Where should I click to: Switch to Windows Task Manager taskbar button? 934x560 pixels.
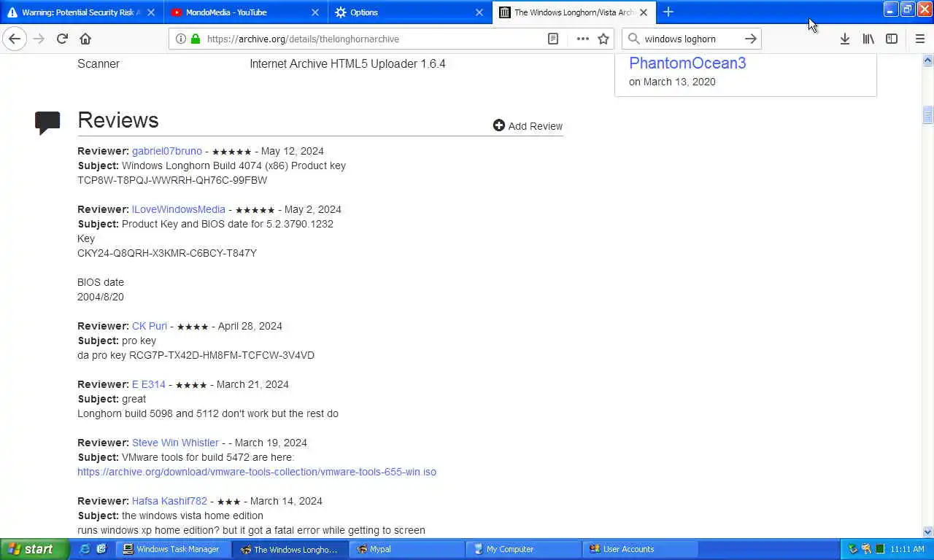173,549
